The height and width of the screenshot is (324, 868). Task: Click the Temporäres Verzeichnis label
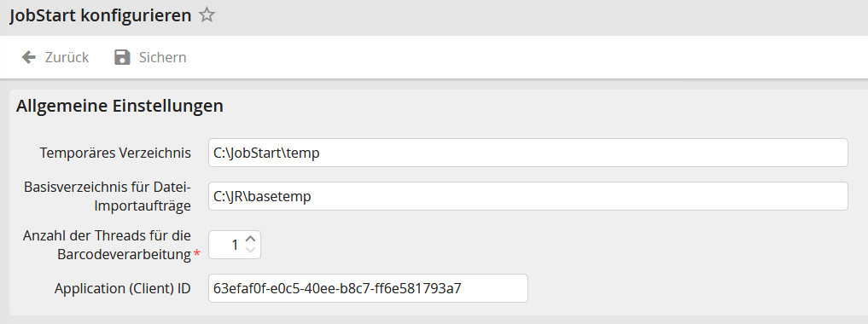[115, 153]
